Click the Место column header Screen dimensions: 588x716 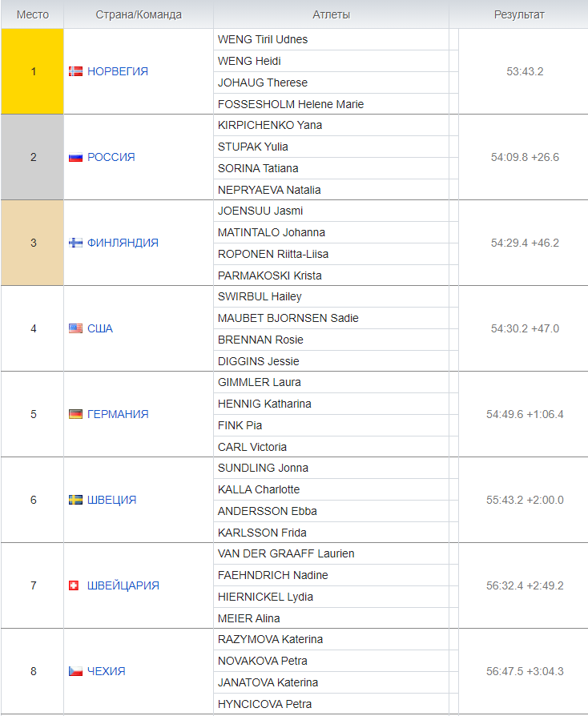[32, 14]
